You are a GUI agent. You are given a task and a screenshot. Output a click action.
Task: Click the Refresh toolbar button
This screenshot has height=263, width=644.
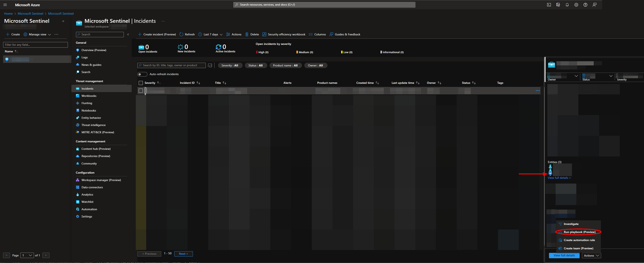point(187,35)
